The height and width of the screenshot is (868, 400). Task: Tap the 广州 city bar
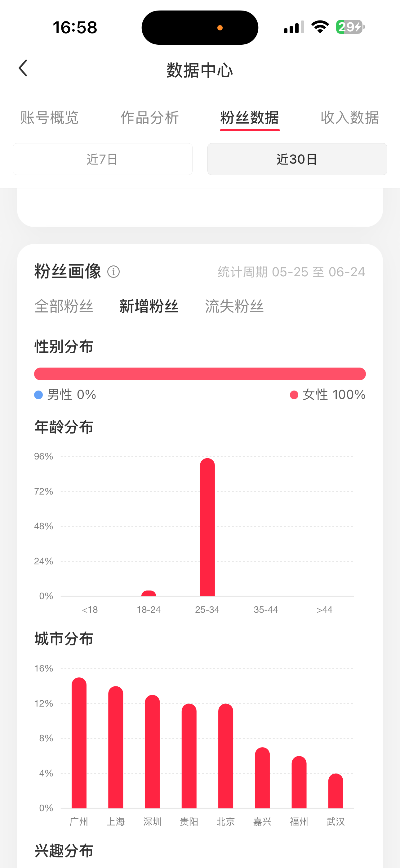point(79,743)
